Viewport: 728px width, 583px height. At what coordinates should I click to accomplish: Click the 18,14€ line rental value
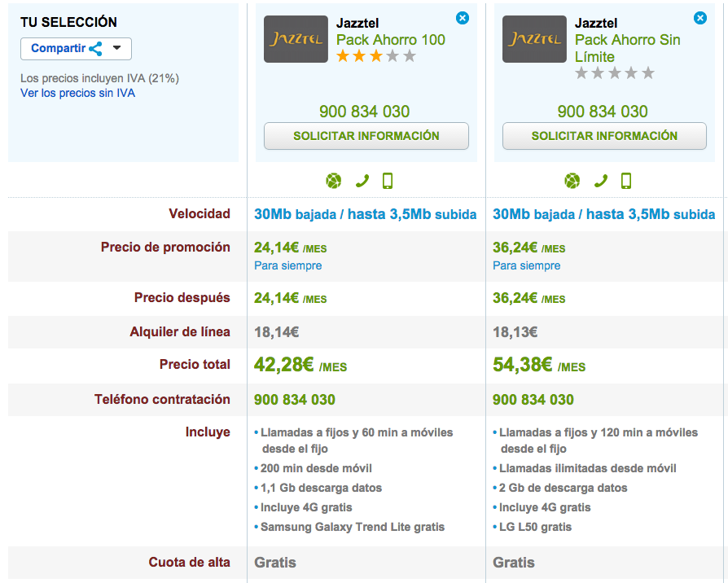(x=277, y=332)
